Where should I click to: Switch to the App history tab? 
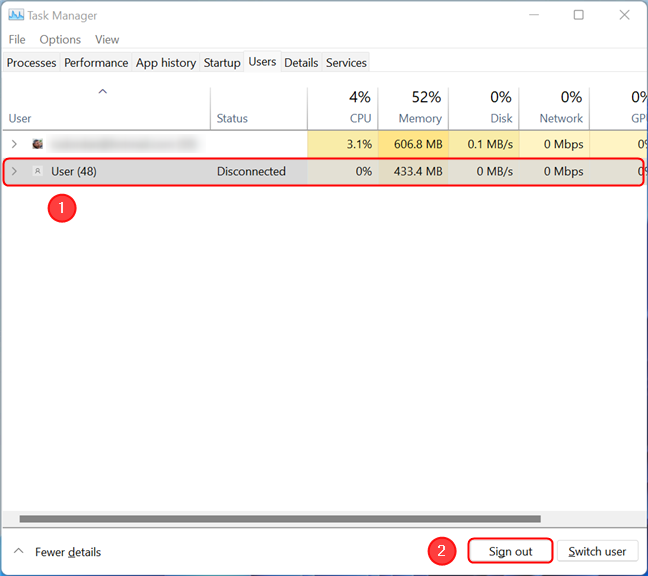pos(166,63)
